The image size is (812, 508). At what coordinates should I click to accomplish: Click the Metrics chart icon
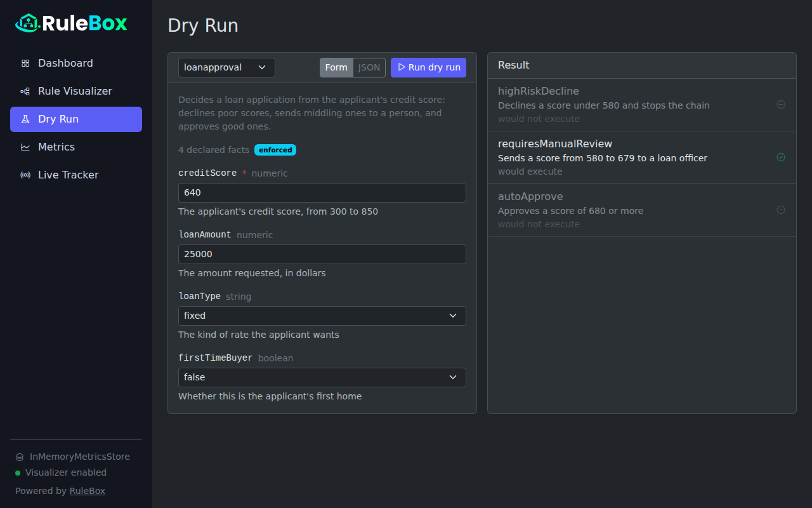tap(25, 147)
